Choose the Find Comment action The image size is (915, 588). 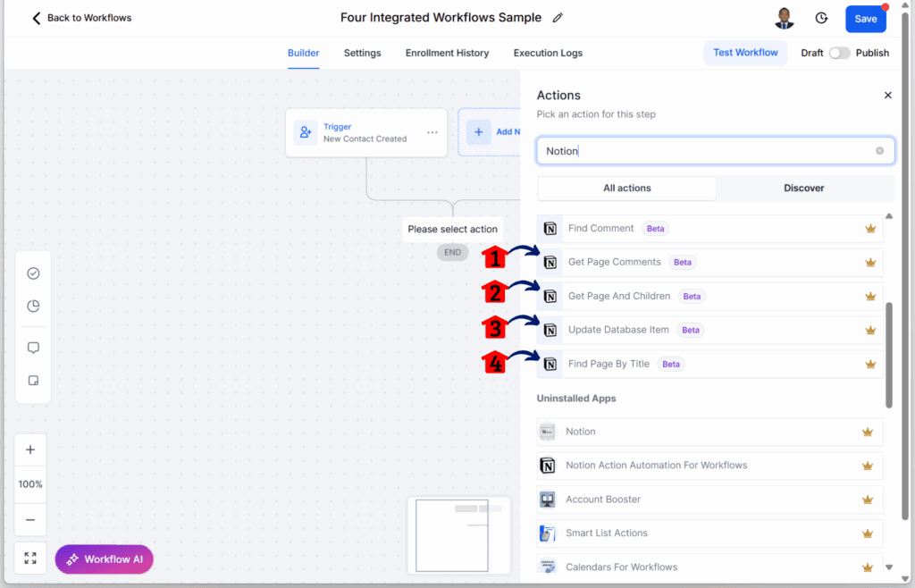pos(709,229)
